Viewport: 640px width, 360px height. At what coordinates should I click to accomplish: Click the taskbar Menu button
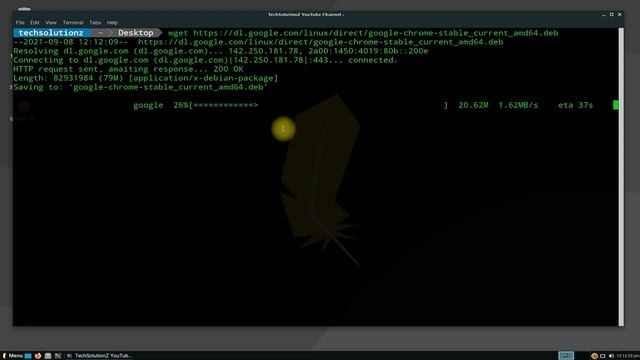tap(13, 356)
